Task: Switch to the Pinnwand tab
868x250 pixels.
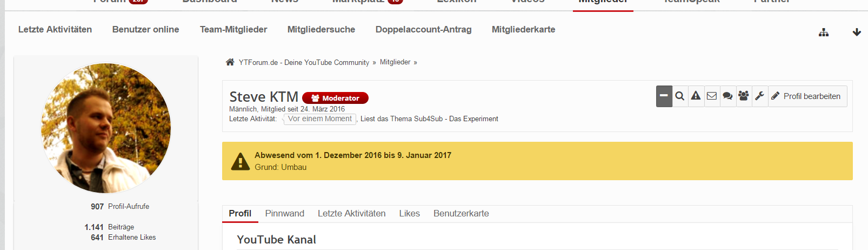Action: coord(284,214)
